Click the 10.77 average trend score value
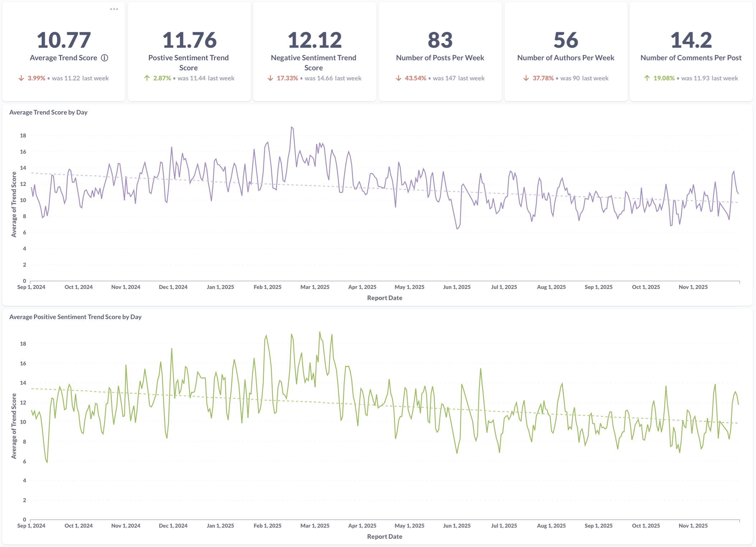Image resolution: width=756 pixels, height=547 pixels. [x=64, y=40]
